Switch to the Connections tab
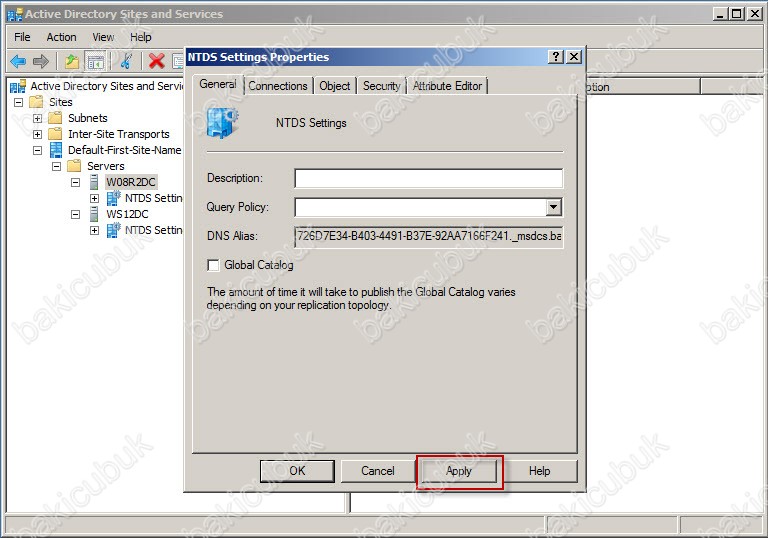 pos(278,86)
